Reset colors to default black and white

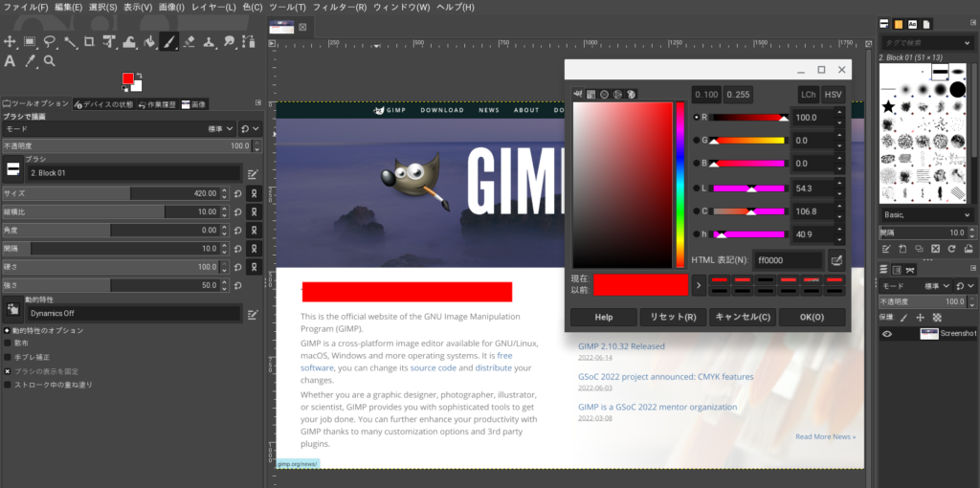pos(125,89)
